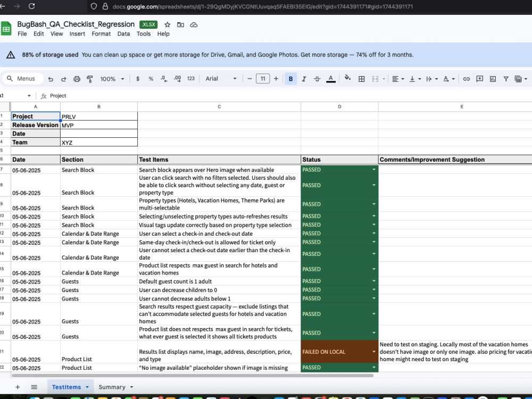The height and width of the screenshot is (399, 532).
Task: Click the font size input box
Action: [x=263, y=79]
